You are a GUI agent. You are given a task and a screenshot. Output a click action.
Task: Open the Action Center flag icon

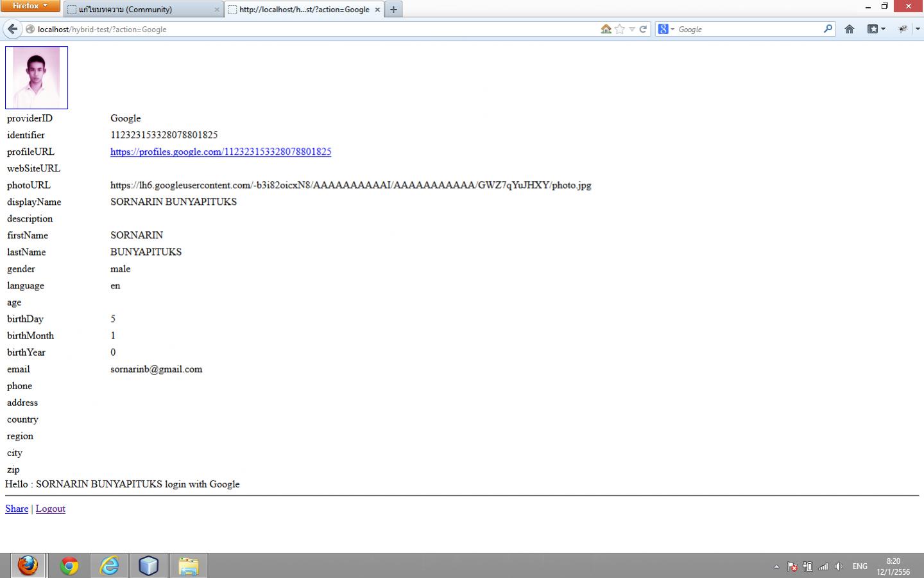pyautogui.click(x=792, y=566)
